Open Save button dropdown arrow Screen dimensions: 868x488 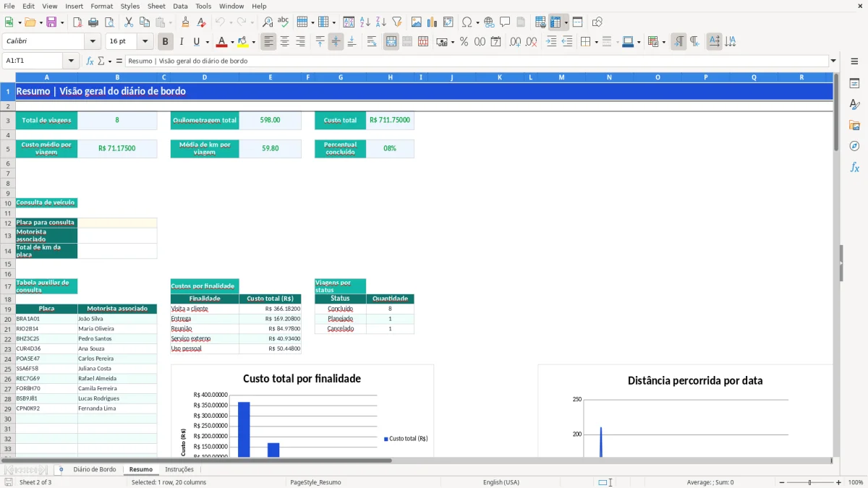click(x=61, y=22)
